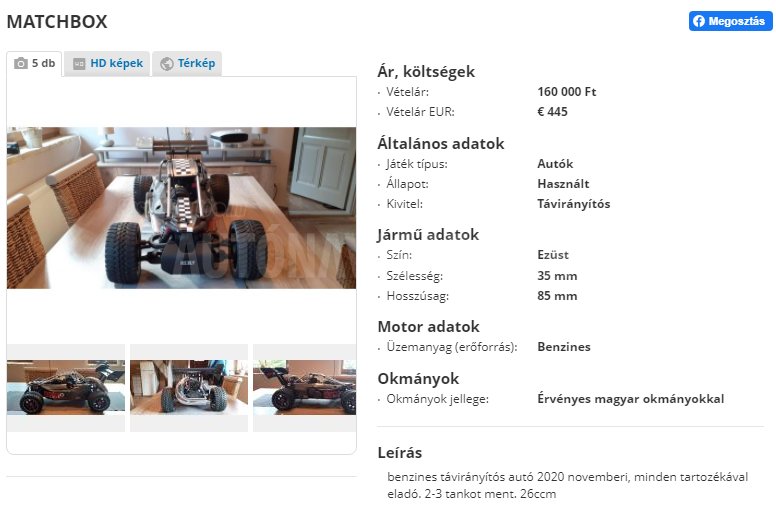Select the 5 db photos tab
The image size is (776, 516).
[x=35, y=64]
